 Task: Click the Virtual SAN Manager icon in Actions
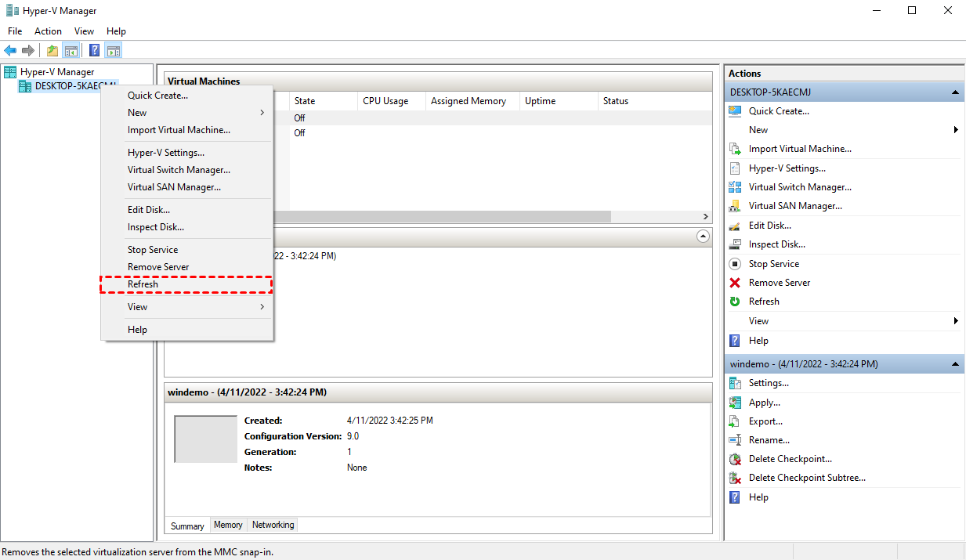tap(735, 206)
